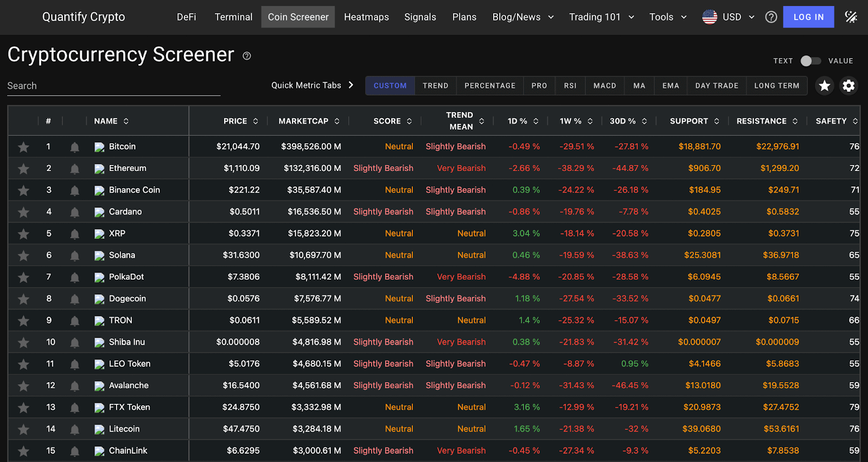Sort by the Price column header
Viewport: 868px width, 462px height.
pyautogui.click(x=241, y=121)
